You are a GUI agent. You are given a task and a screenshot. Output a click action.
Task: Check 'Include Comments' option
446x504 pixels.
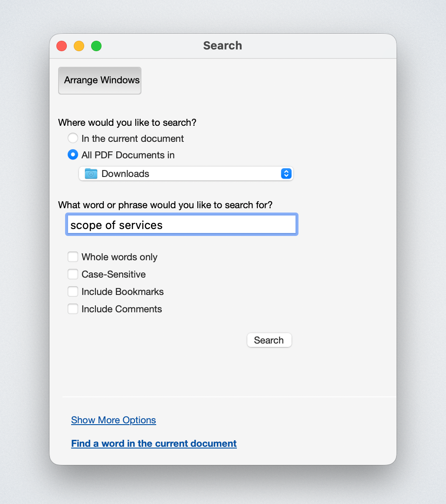point(73,309)
